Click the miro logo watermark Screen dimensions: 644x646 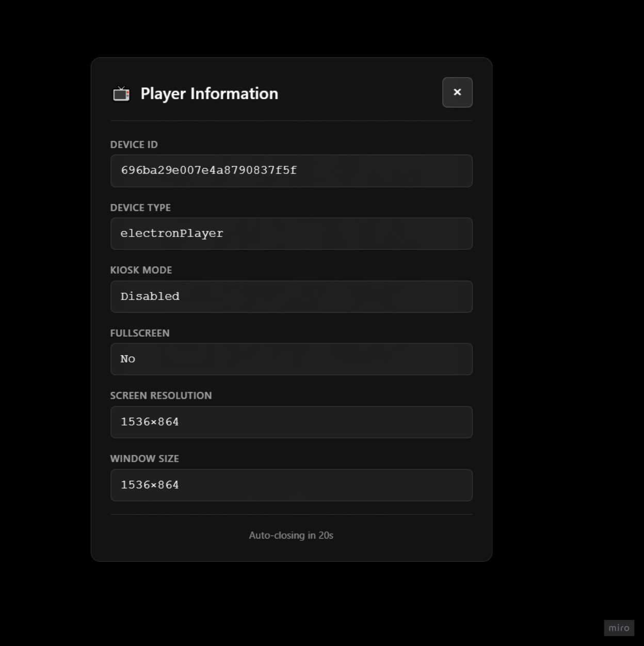coord(619,628)
